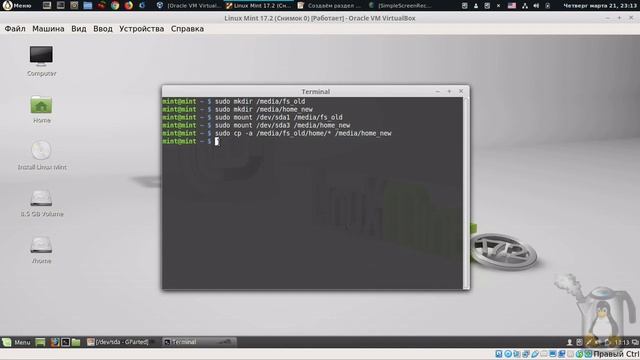This screenshot has height=360, width=640.
Task: Switch to Создаём раздел document window
Action: (x=329, y=6)
